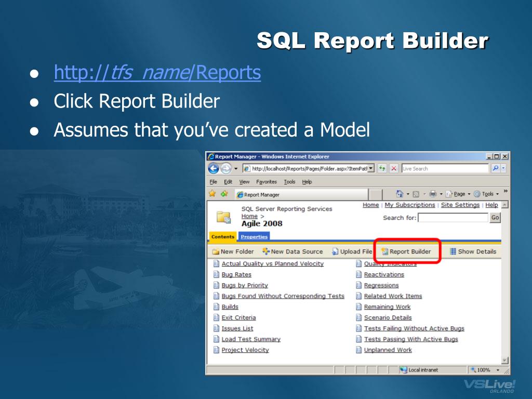
Task: Click the Agile 2008 folder icon
Action: [224, 218]
